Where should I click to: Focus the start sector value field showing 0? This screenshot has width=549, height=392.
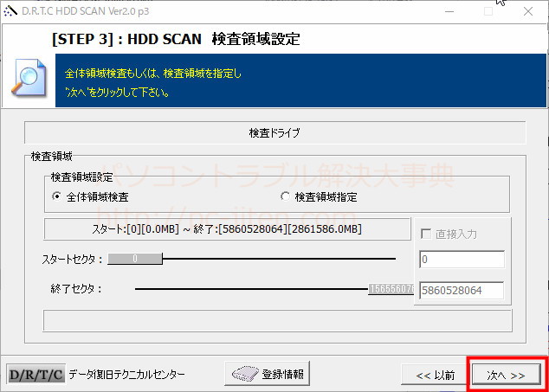pos(461,260)
